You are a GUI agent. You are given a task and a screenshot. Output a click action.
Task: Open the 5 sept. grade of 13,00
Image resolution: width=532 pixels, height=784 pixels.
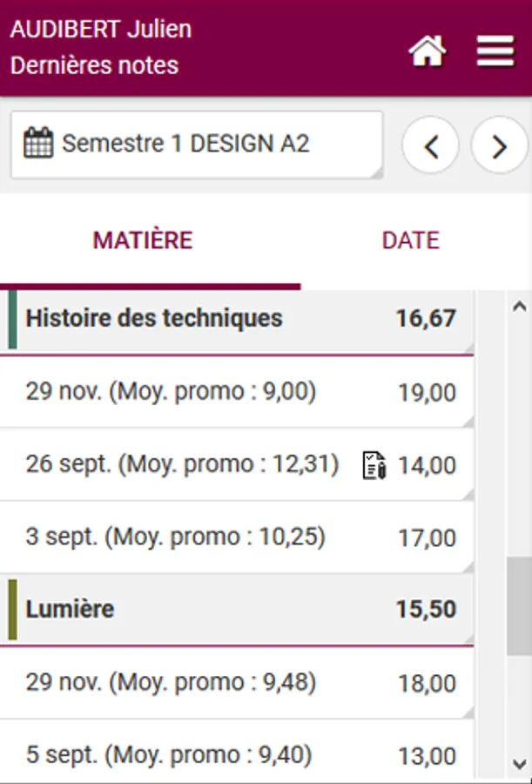[x=235, y=754]
